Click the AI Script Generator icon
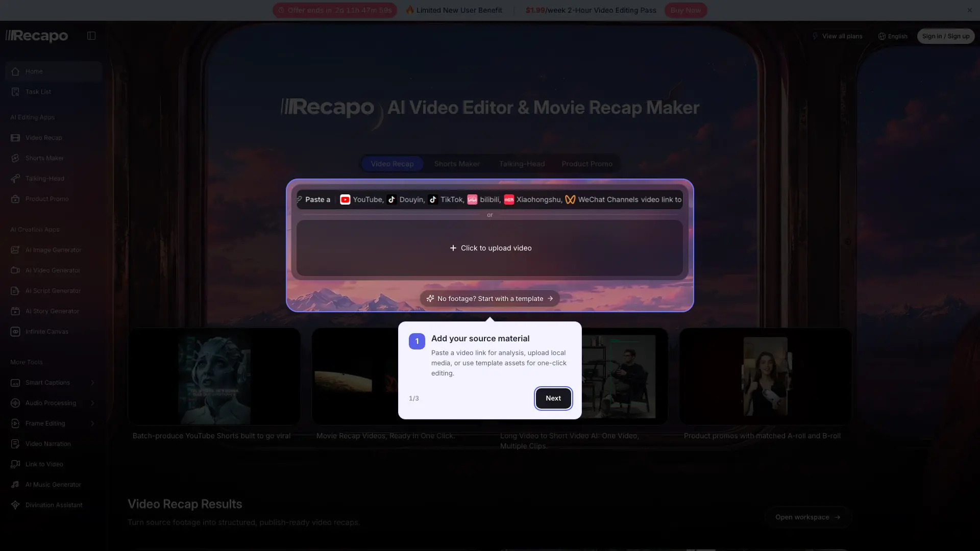 (15, 291)
